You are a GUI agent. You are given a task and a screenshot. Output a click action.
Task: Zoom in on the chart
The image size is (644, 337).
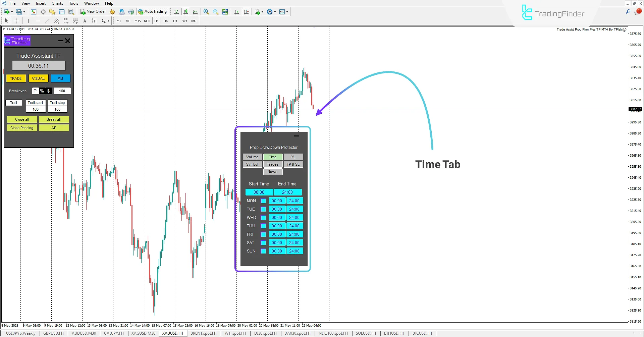coord(206,11)
